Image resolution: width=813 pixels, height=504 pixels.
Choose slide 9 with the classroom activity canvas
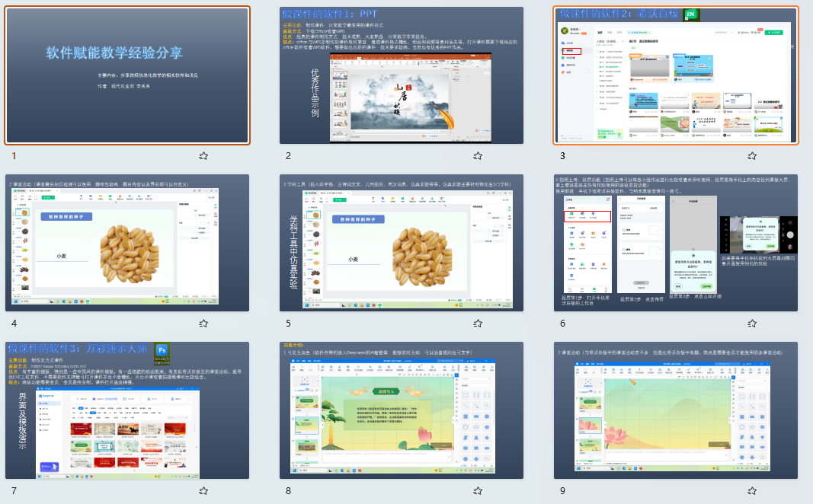(676, 410)
